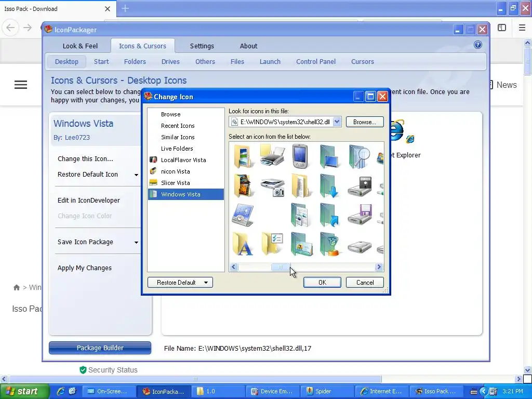Open the Files subtab

(x=237, y=62)
